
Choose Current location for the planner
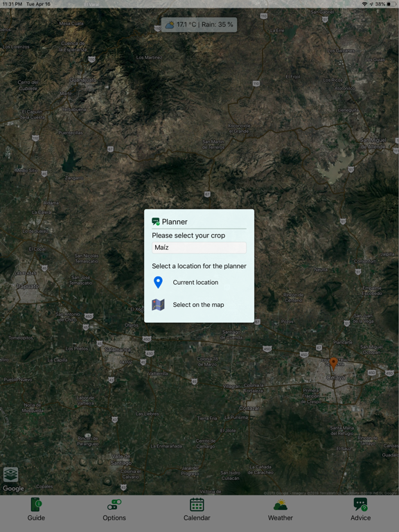pos(195,283)
